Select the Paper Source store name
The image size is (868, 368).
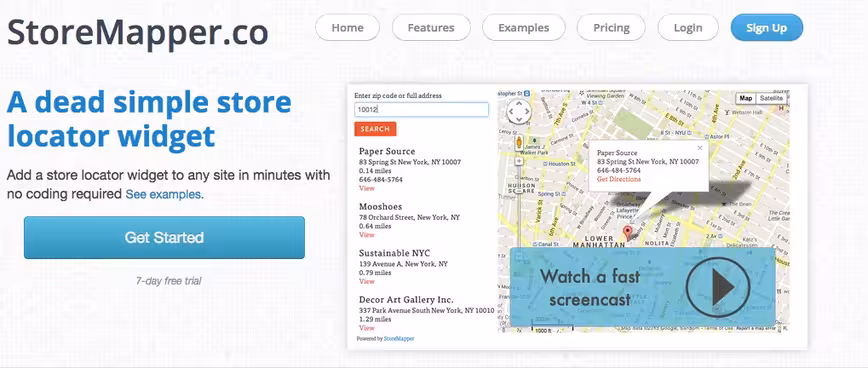[387, 151]
